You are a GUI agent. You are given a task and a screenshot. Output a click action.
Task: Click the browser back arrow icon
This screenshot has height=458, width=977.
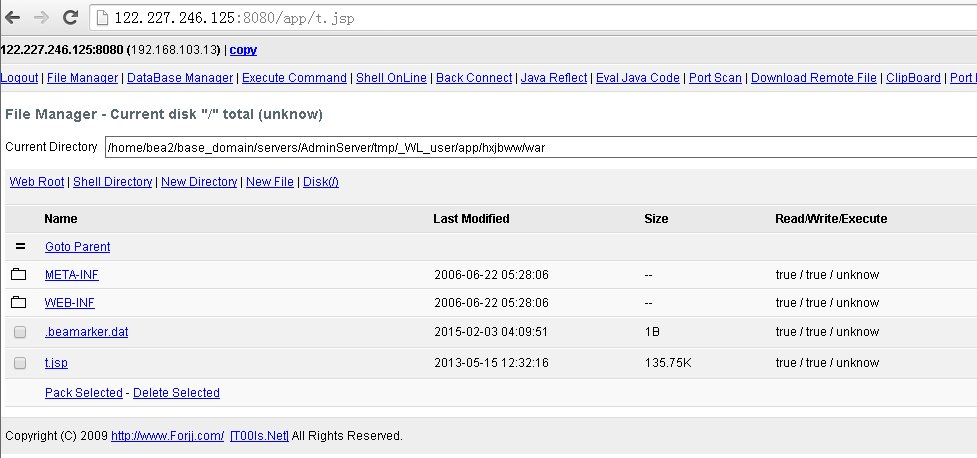point(12,18)
